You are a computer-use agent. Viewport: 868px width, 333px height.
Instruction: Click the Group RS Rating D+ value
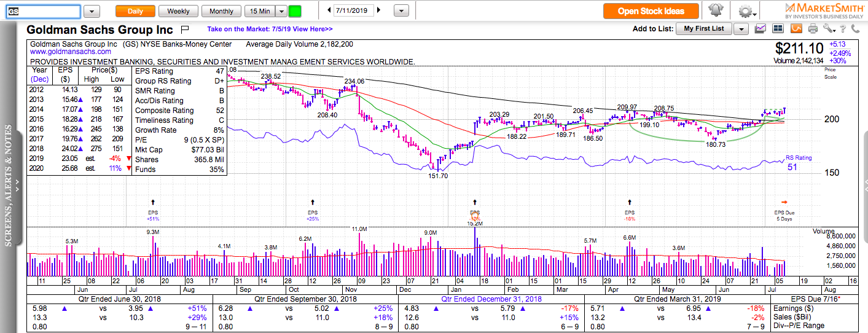point(219,81)
